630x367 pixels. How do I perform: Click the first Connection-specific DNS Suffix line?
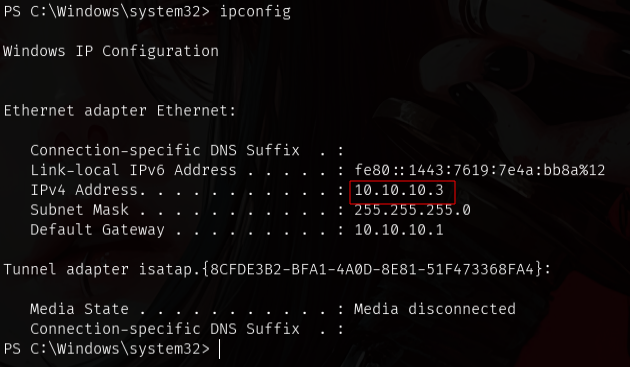(187, 150)
